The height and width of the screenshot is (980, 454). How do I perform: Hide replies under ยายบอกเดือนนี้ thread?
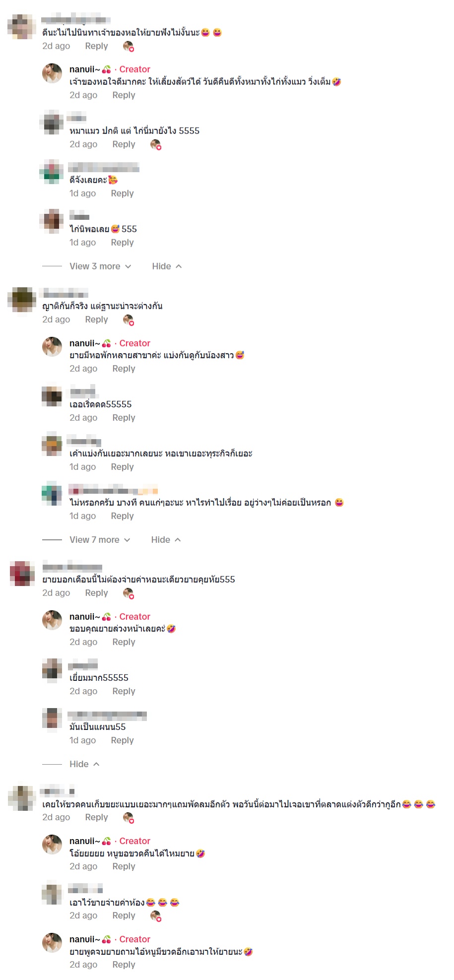click(x=84, y=764)
